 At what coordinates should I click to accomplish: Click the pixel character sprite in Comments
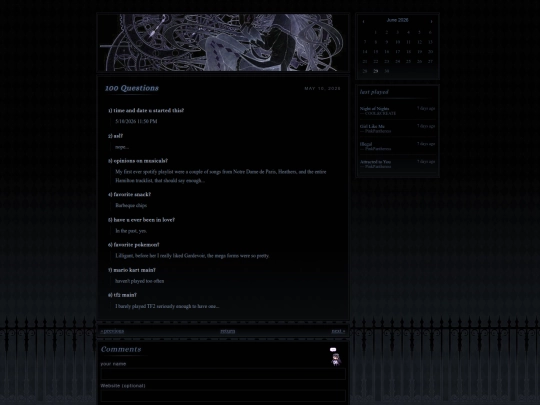336,359
